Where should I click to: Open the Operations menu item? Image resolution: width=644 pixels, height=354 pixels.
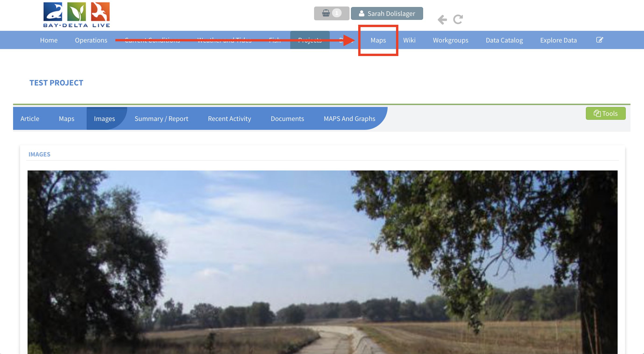tap(91, 40)
